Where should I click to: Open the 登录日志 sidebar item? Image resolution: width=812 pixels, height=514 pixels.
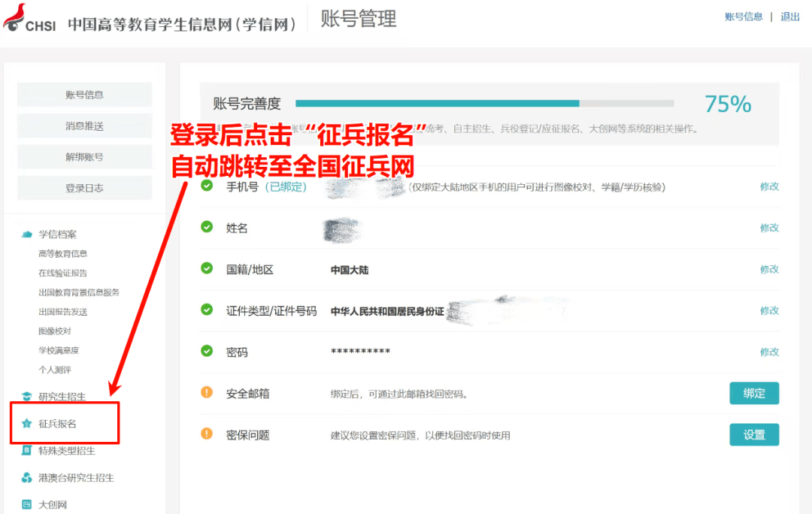84,188
